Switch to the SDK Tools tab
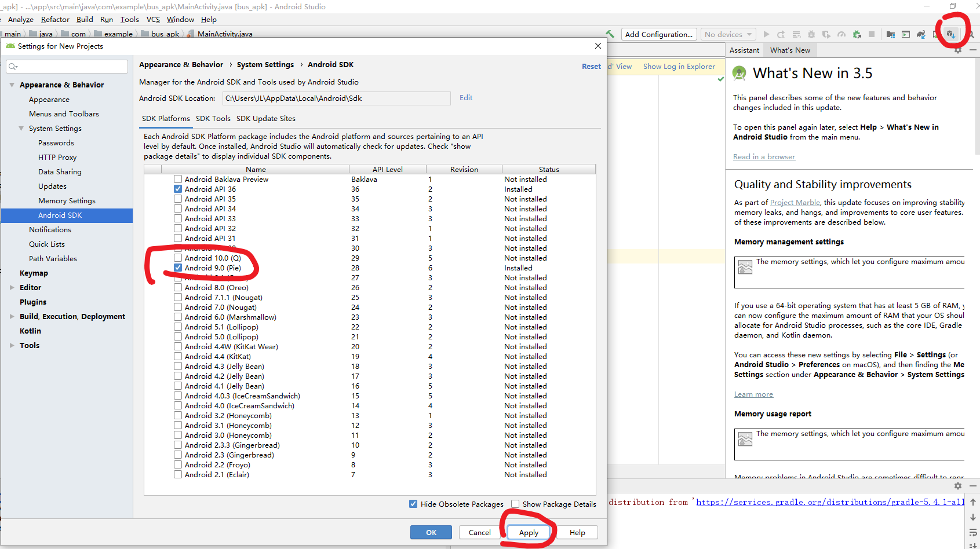 213,118
